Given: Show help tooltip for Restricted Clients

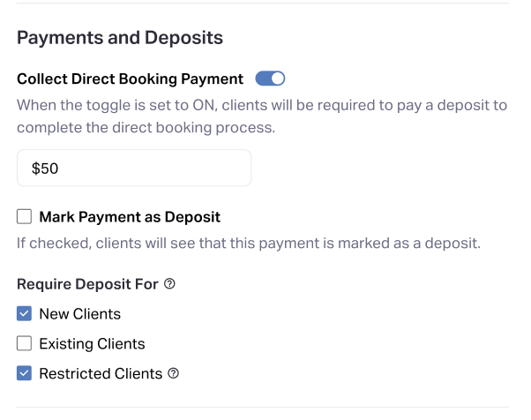Looking at the screenshot, I should [x=174, y=373].
